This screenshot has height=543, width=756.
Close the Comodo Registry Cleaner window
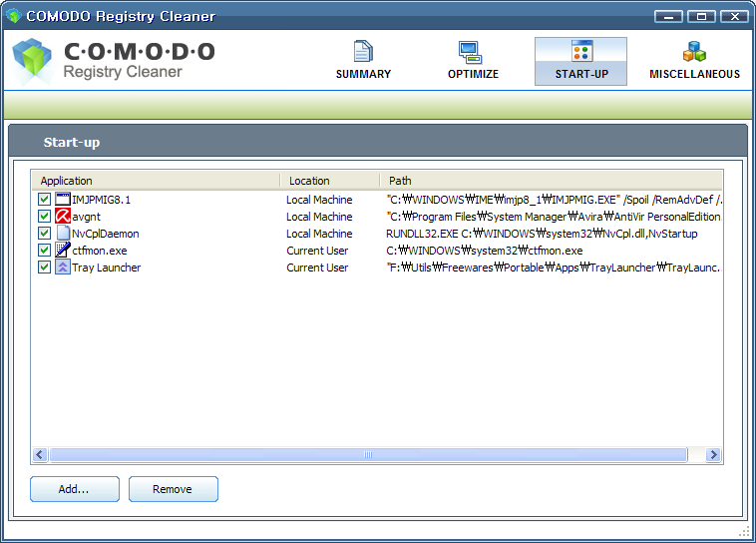pos(734,16)
